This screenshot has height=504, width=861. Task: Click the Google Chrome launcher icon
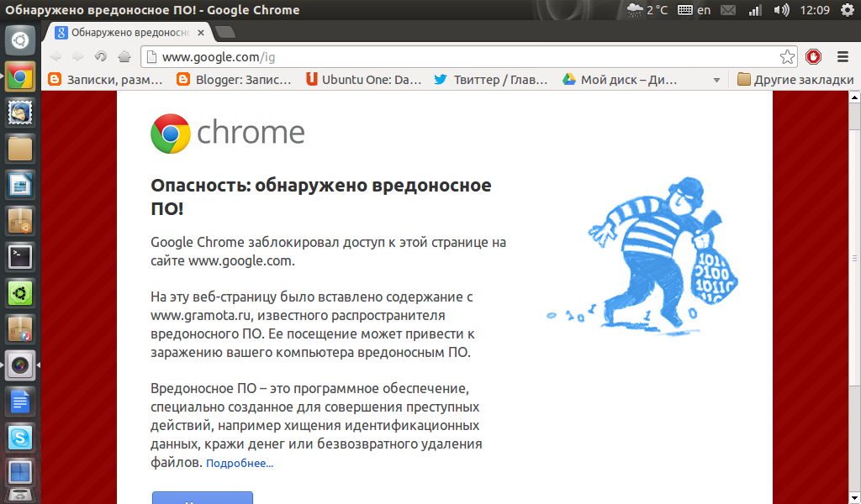click(x=20, y=76)
